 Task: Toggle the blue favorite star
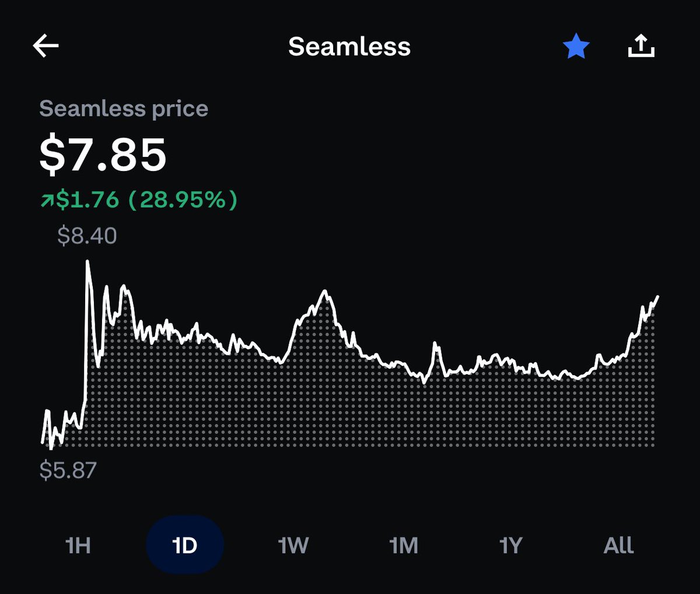point(576,46)
